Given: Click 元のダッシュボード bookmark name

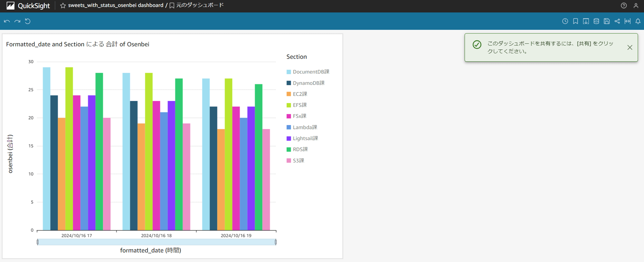Looking at the screenshot, I should click(200, 5).
